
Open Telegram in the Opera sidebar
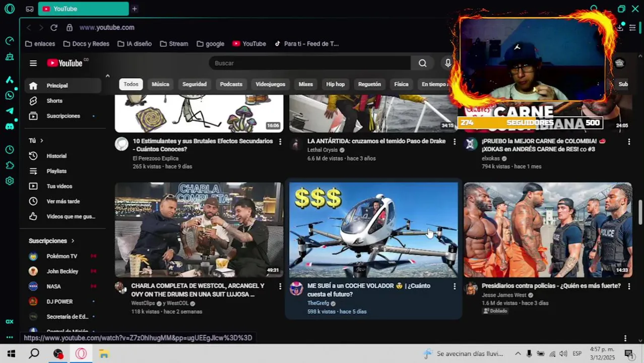[9, 111]
